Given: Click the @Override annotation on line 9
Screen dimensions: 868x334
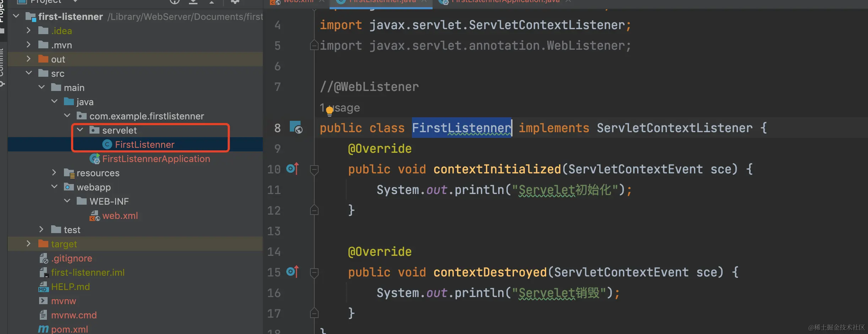Looking at the screenshot, I should coord(380,149).
